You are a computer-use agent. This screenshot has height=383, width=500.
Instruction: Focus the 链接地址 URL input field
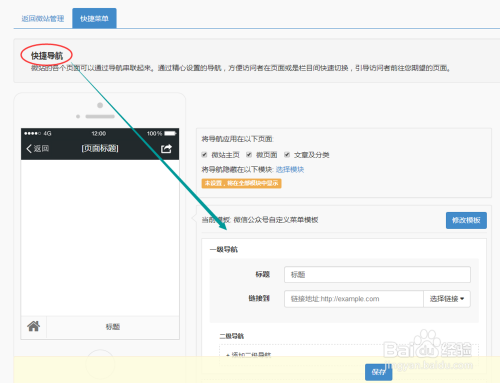pyautogui.click(x=354, y=299)
